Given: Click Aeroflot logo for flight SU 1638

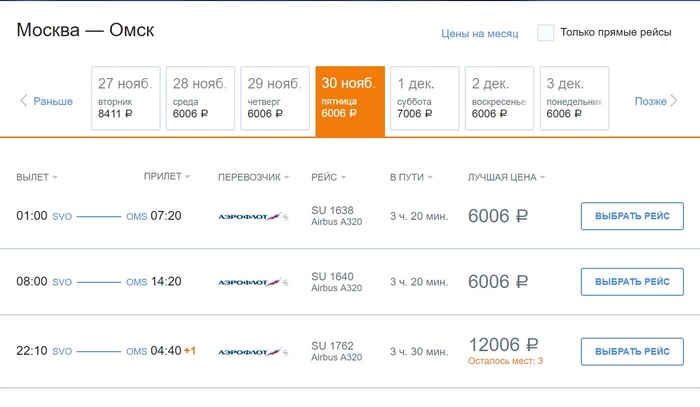Looking at the screenshot, I should 253,216.
